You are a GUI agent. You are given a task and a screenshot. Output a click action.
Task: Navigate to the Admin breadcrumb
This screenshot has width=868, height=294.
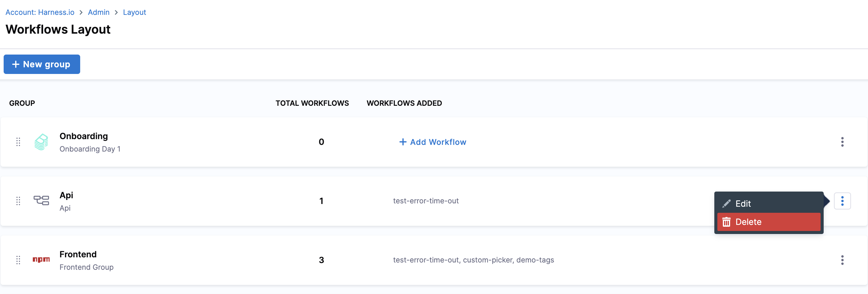(x=98, y=12)
